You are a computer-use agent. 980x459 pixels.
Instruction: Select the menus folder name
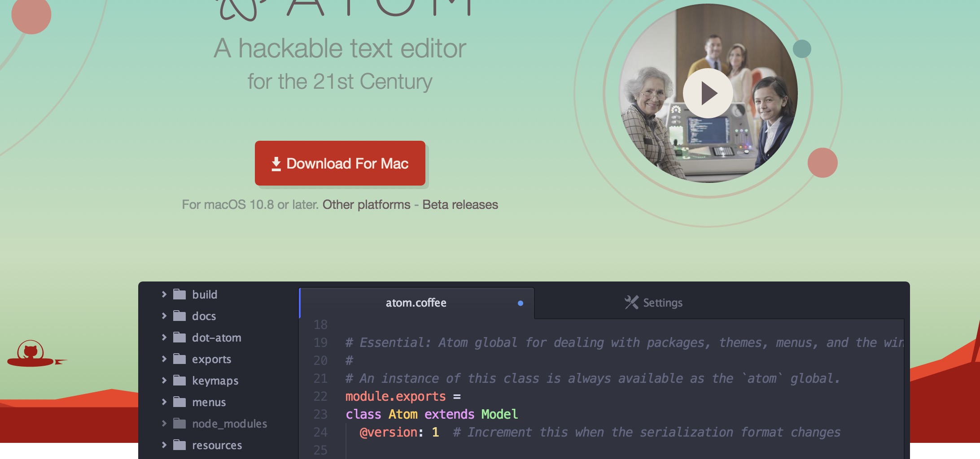(209, 402)
